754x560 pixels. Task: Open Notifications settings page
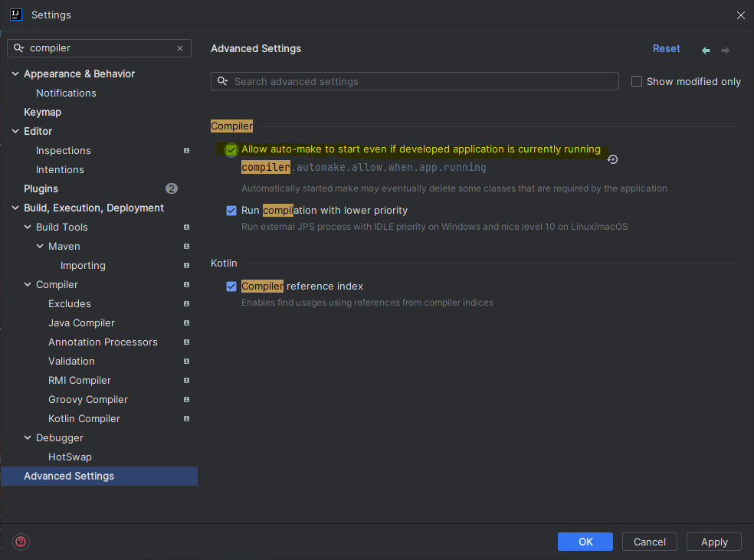click(x=66, y=93)
